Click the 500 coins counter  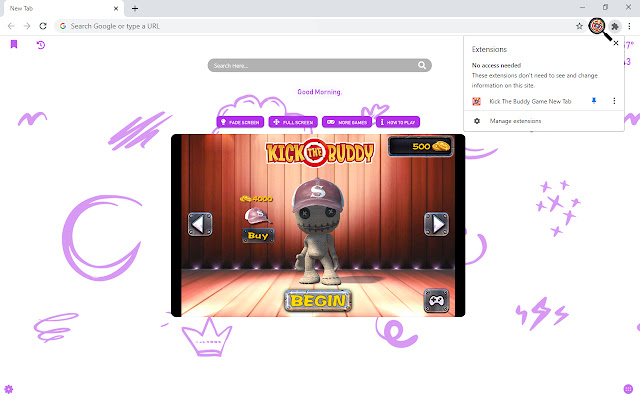tap(421, 146)
